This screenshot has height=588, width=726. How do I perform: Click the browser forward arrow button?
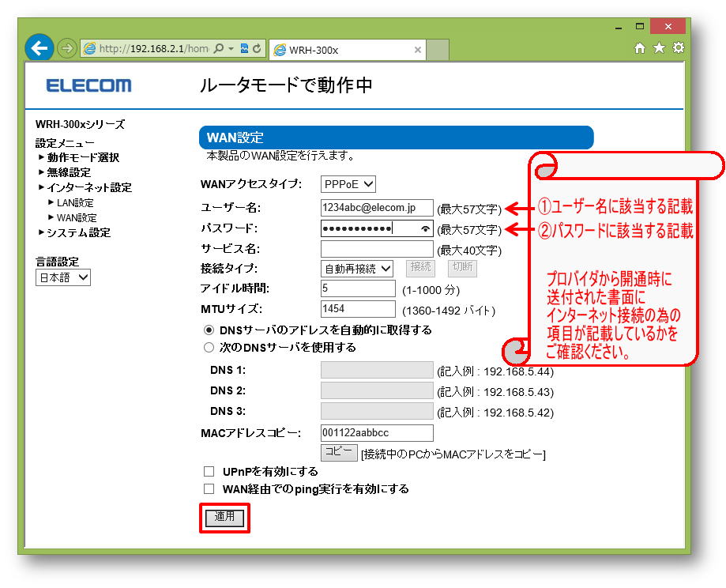click(x=66, y=48)
